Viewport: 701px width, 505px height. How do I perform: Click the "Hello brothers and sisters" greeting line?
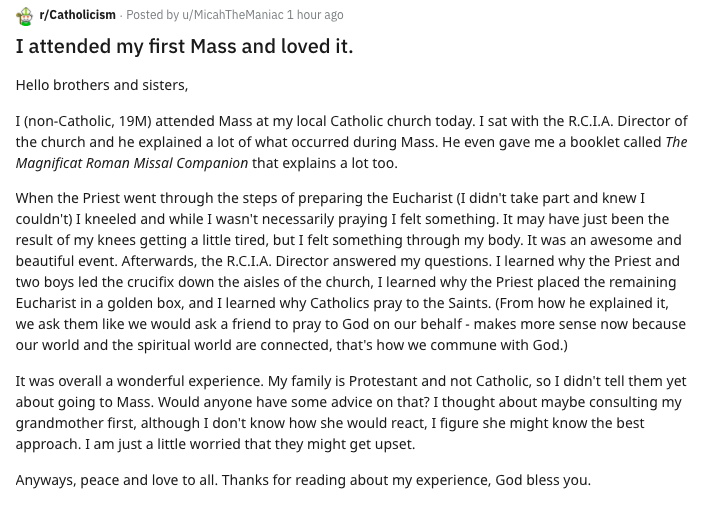pos(101,85)
